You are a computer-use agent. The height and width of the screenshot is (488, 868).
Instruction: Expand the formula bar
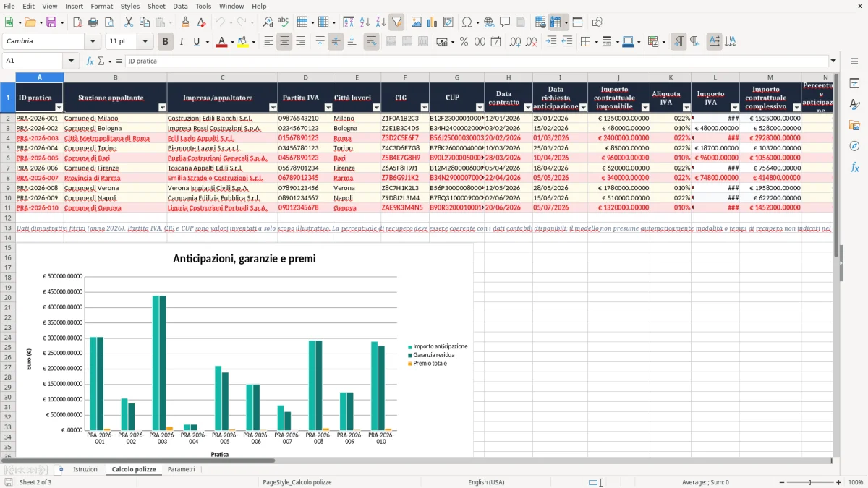pyautogui.click(x=834, y=61)
